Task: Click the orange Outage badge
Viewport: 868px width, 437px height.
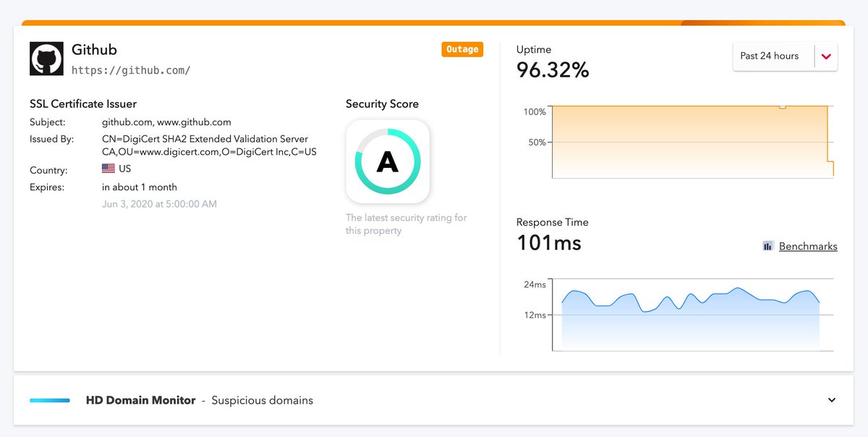Action: [462, 49]
